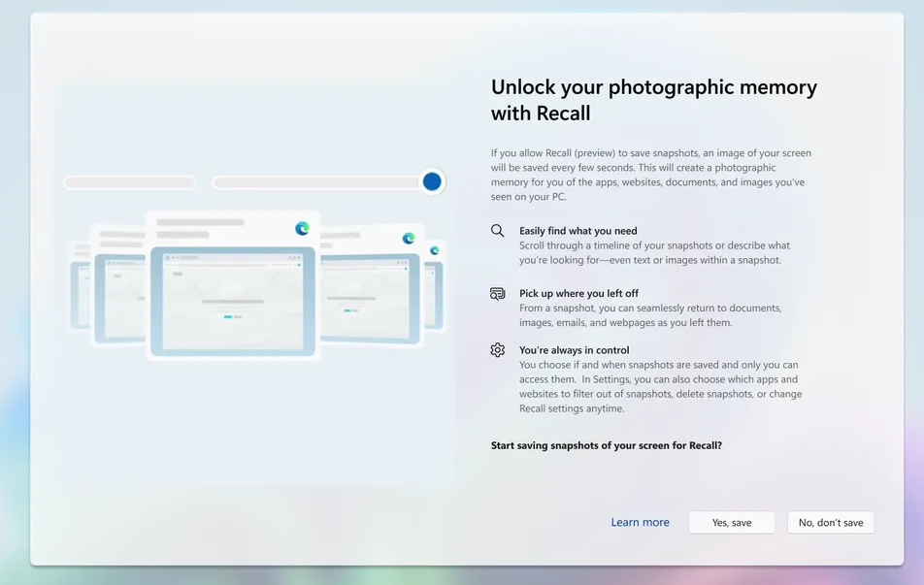This screenshot has height=585, width=924.
Task: Click the gear icon beside 'You're always in control'
Action: click(497, 350)
